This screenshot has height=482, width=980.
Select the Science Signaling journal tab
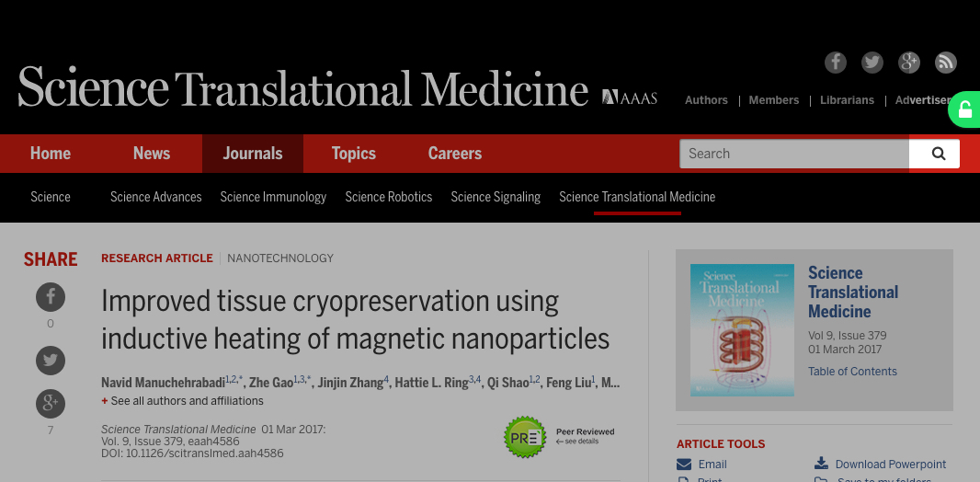click(496, 197)
